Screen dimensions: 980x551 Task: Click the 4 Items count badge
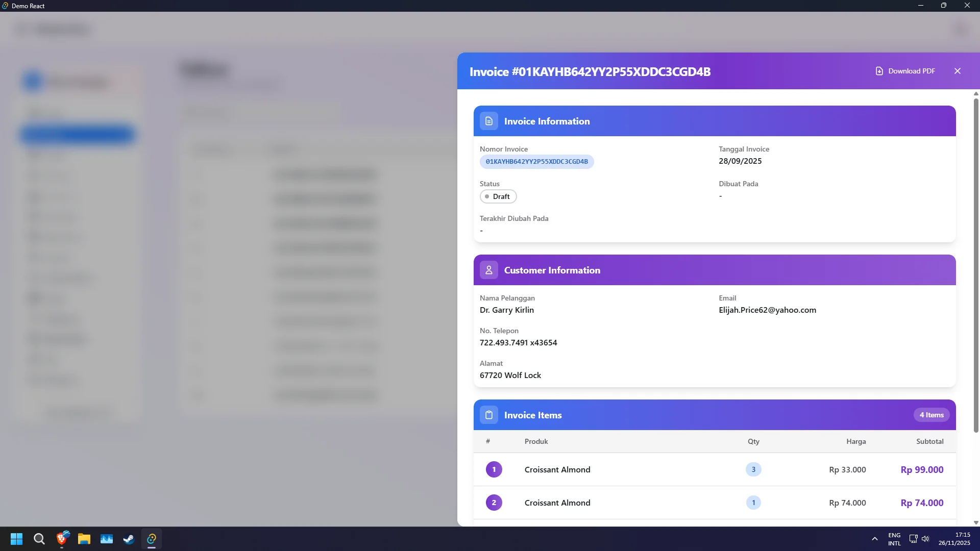(x=931, y=415)
